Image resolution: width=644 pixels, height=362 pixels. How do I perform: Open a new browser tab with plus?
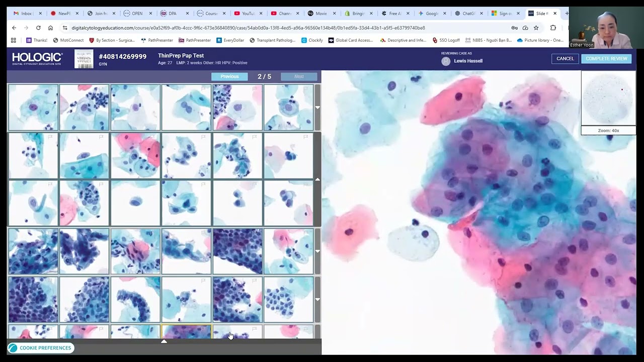click(x=567, y=14)
